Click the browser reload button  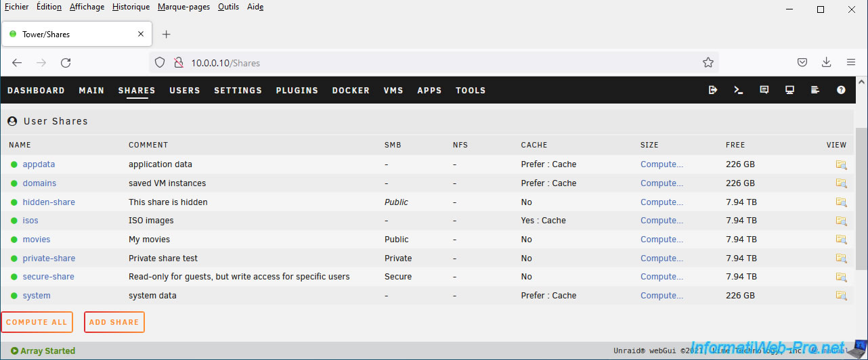[66, 63]
